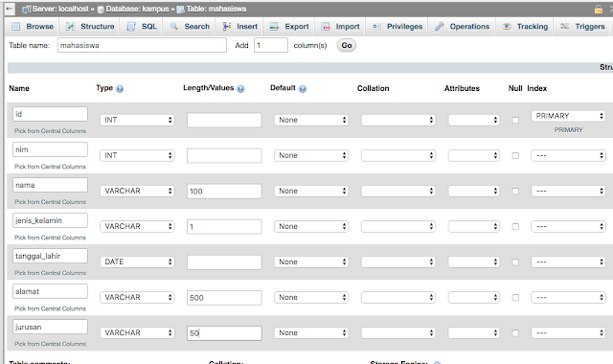Click the Length/Values help icon
The image size is (613, 364).
(240, 89)
